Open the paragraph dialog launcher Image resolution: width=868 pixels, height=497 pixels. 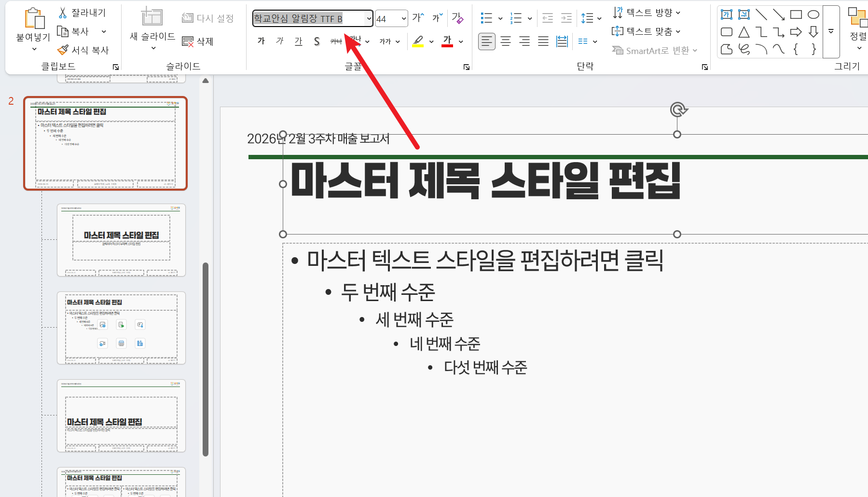tap(705, 67)
